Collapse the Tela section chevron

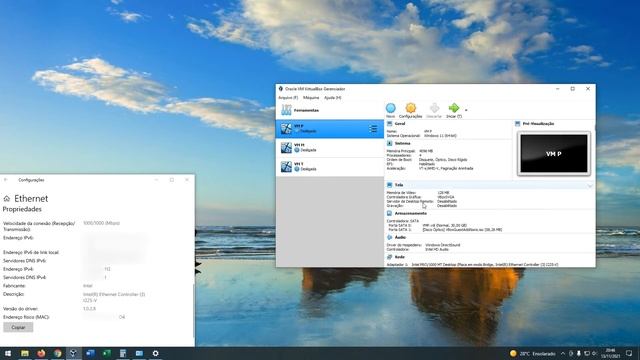coord(590,186)
